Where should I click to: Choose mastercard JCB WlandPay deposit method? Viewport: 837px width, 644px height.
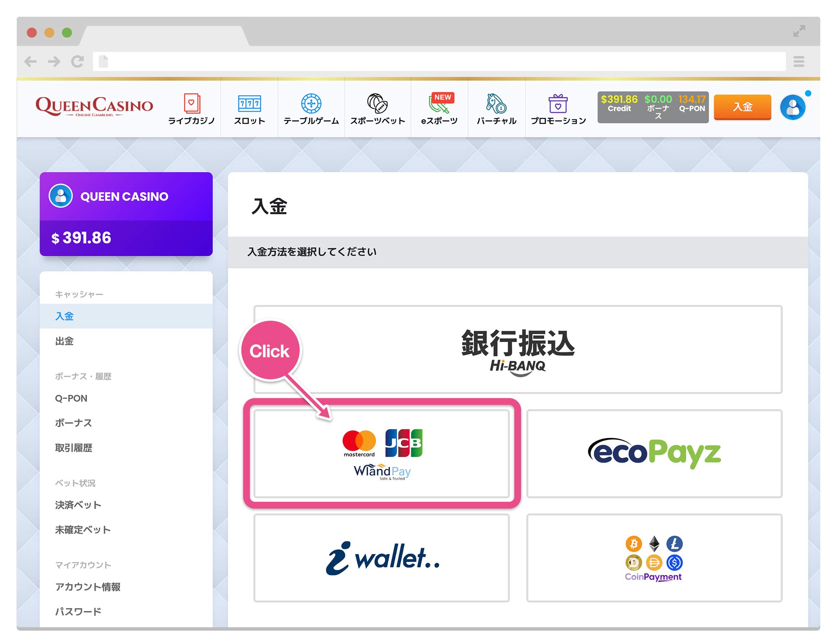(382, 454)
